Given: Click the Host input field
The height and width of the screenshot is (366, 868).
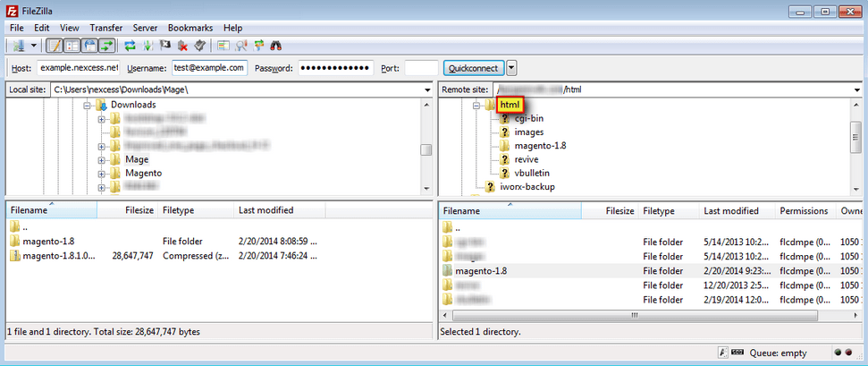Looking at the screenshot, I should [78, 68].
